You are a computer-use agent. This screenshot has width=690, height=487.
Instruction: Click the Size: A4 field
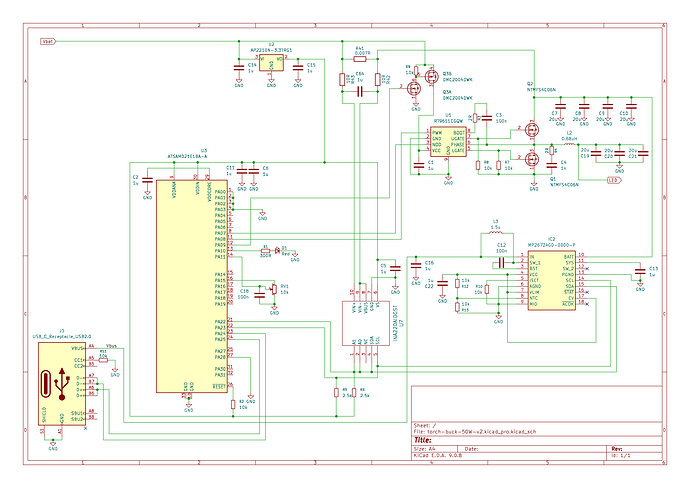tap(423, 449)
